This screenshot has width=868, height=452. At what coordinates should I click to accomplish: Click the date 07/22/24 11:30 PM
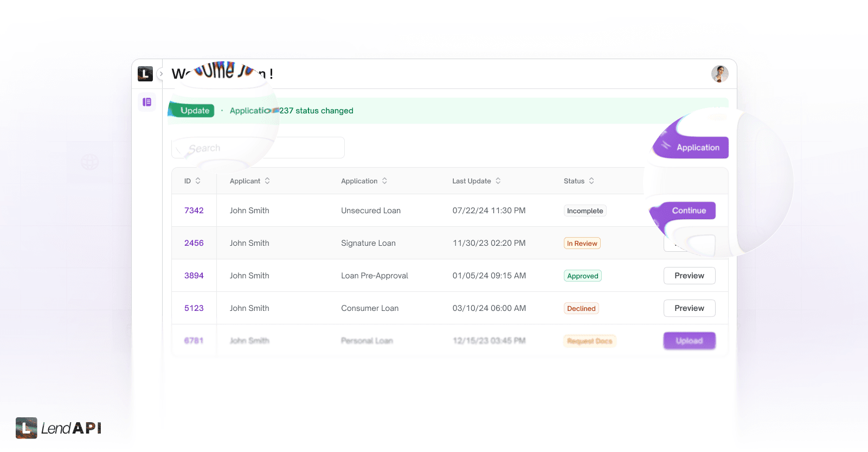pos(489,211)
